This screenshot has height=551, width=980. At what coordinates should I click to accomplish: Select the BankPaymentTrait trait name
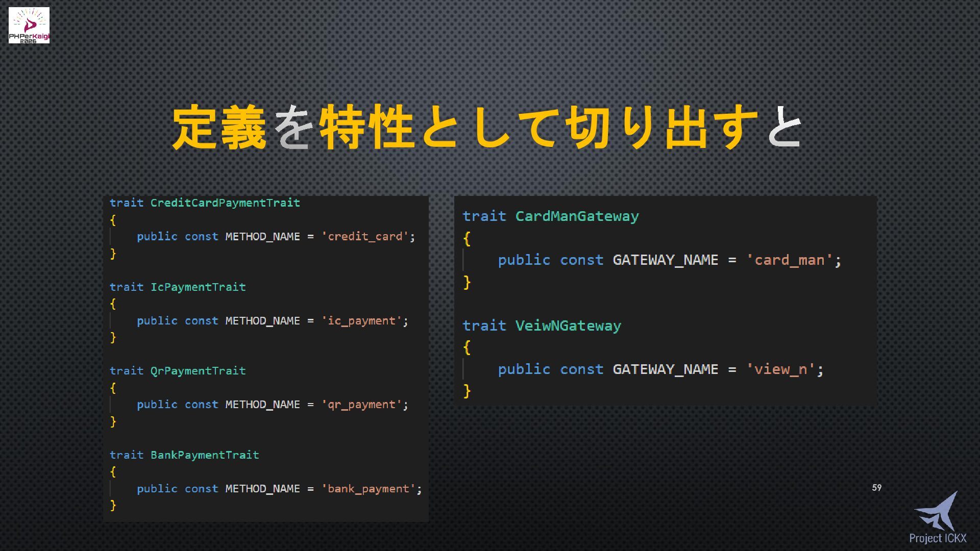(x=205, y=455)
